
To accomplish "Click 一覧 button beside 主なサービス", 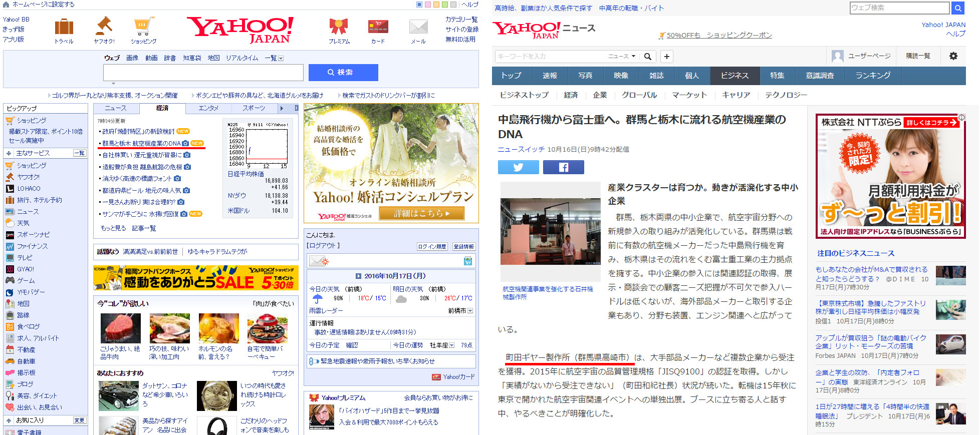I will click(x=80, y=153).
